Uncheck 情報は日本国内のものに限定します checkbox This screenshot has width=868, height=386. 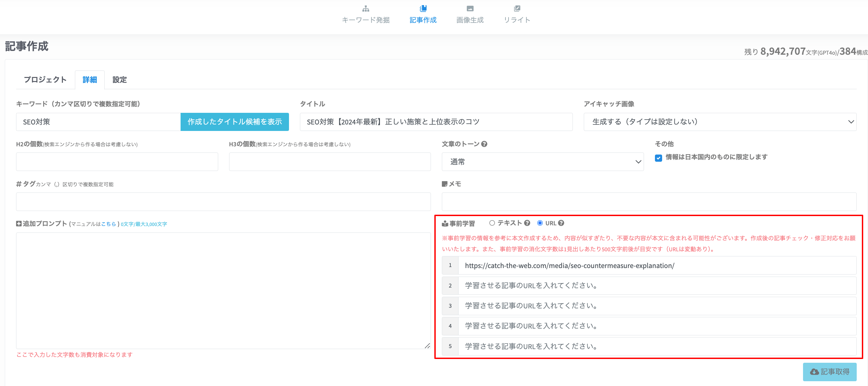point(658,158)
